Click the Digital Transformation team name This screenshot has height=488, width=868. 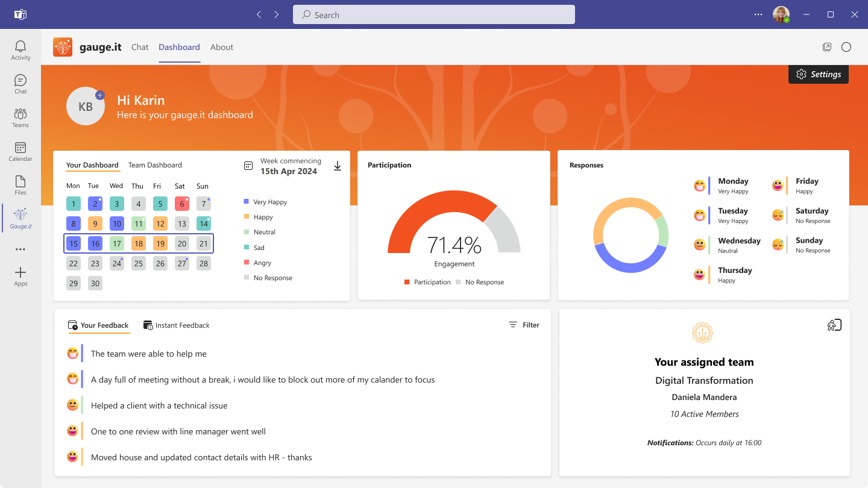(704, 380)
